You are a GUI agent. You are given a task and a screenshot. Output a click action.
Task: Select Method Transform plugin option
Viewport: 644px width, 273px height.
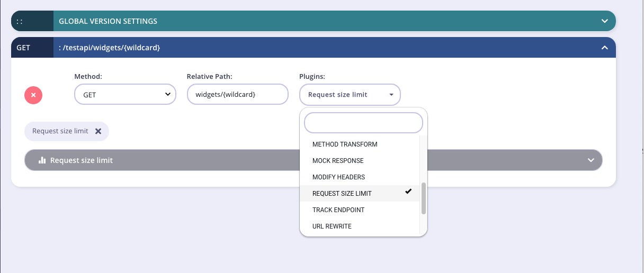coord(345,144)
